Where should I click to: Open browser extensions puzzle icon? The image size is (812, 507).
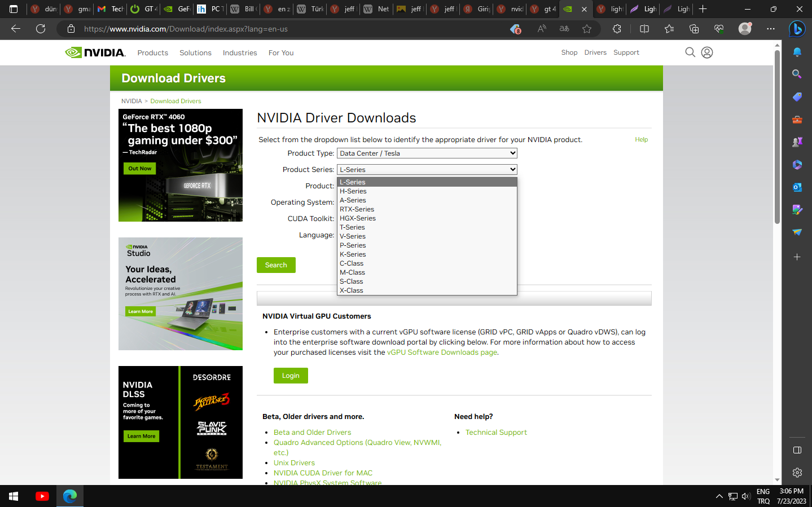(x=617, y=29)
